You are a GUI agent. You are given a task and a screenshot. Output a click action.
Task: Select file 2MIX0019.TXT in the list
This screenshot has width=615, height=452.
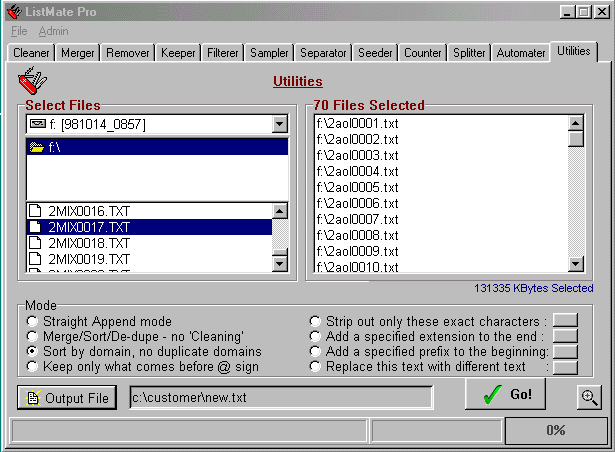(149, 259)
